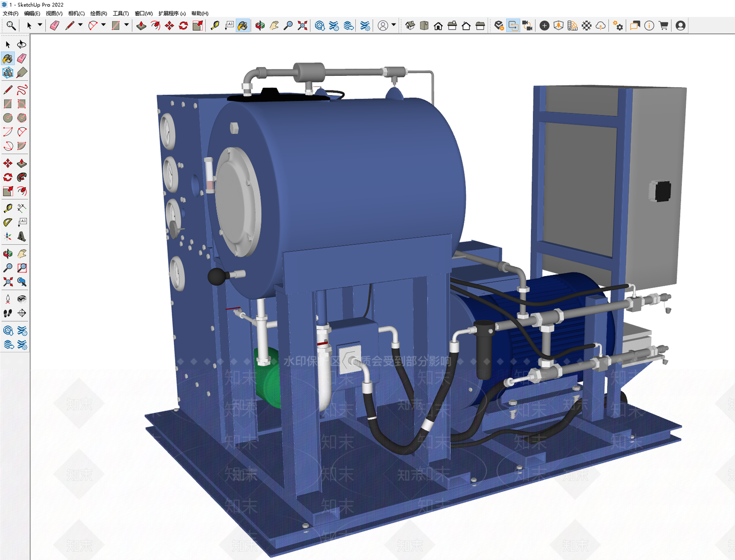The height and width of the screenshot is (560, 735).
Task: Select the Tag tool in the left palette
Action: pyautogui.click(x=22, y=73)
